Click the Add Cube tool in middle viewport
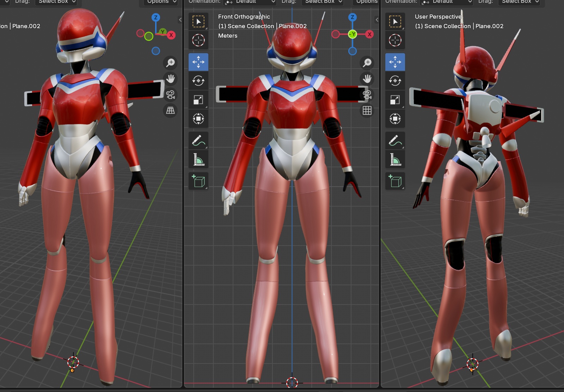 tap(198, 181)
